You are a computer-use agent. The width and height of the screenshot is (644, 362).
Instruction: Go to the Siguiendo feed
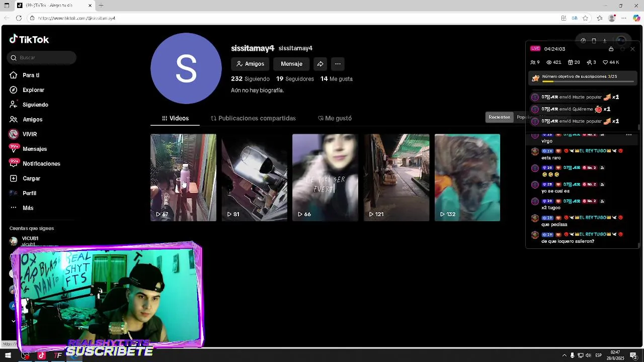[x=35, y=105]
